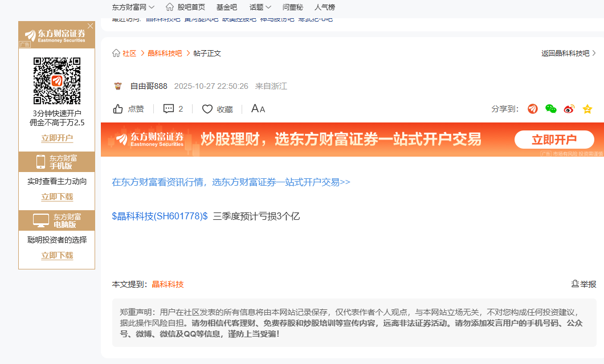This screenshot has width=604, height=364.
Task: Click the QR code image
Action: pyautogui.click(x=57, y=81)
